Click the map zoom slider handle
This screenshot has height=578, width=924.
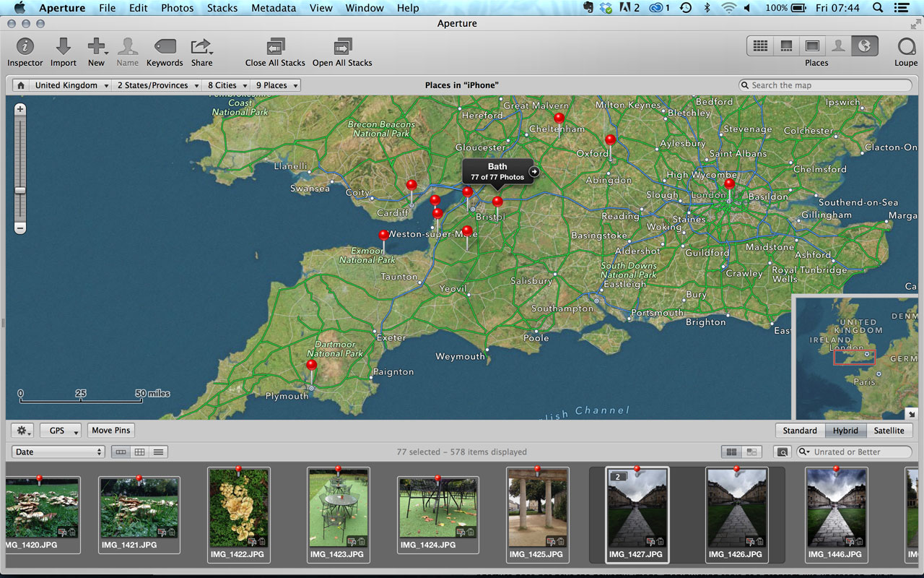coord(20,191)
